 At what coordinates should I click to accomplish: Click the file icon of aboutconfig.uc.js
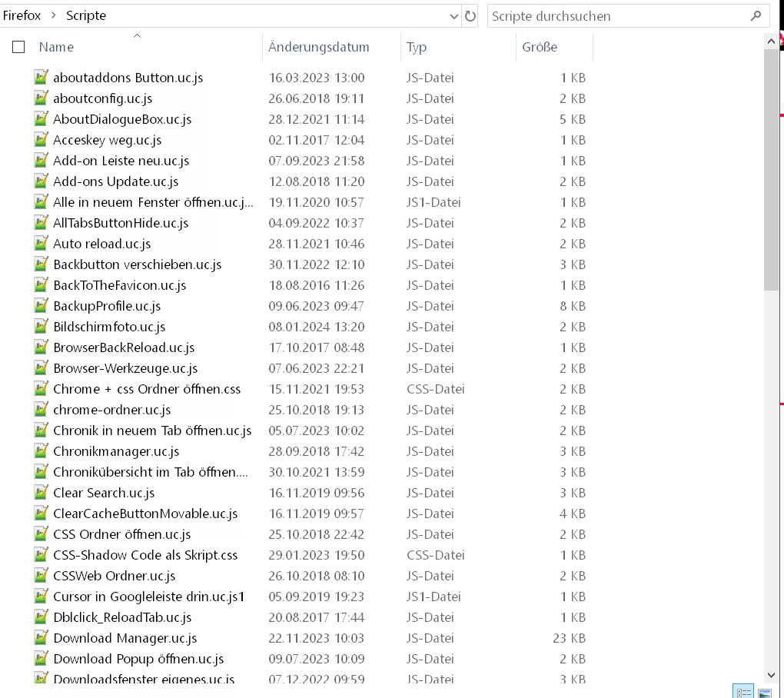point(41,98)
